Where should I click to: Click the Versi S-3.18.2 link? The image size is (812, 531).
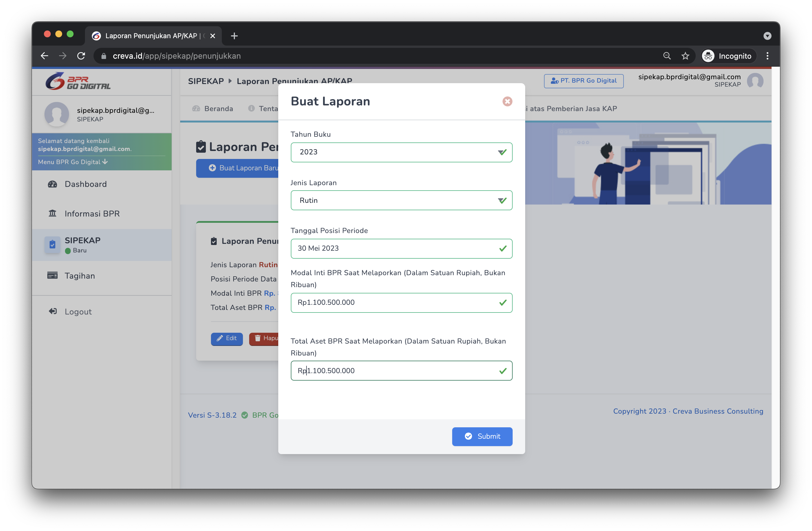212,415
